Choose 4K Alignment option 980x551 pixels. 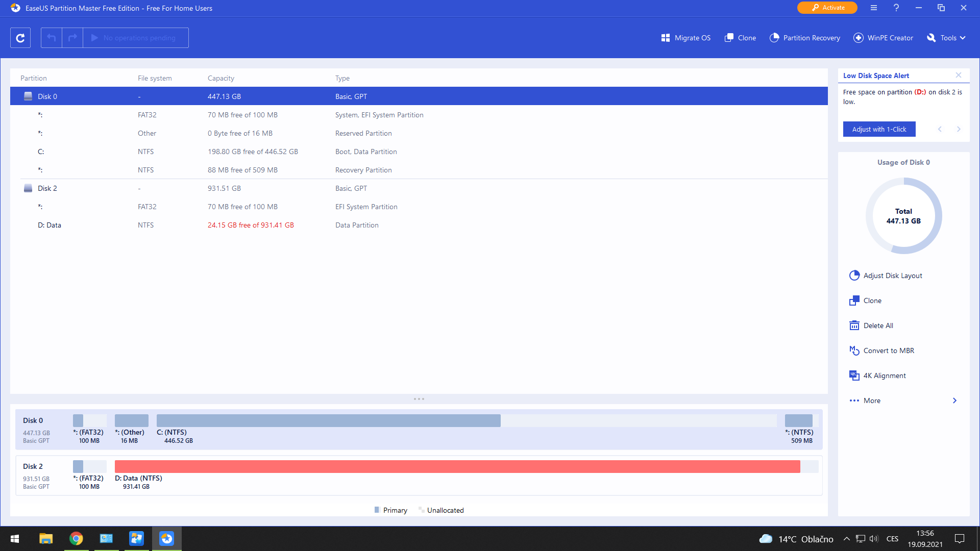[x=884, y=375]
